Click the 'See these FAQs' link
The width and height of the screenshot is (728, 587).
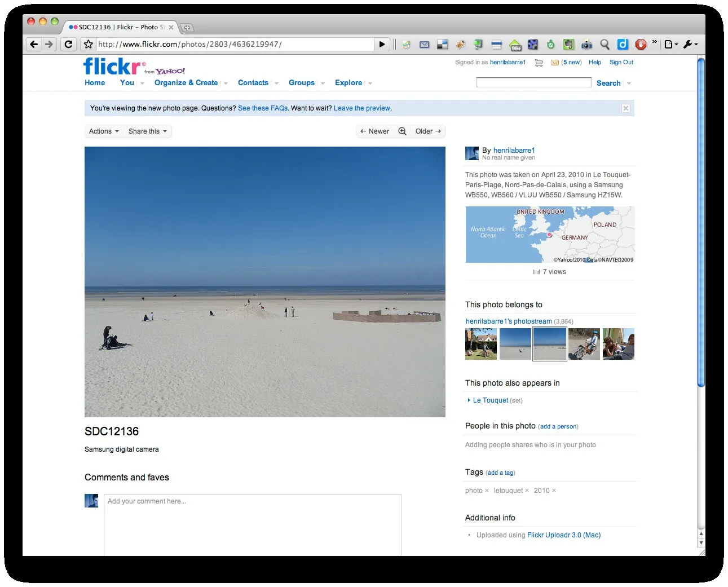[263, 108]
